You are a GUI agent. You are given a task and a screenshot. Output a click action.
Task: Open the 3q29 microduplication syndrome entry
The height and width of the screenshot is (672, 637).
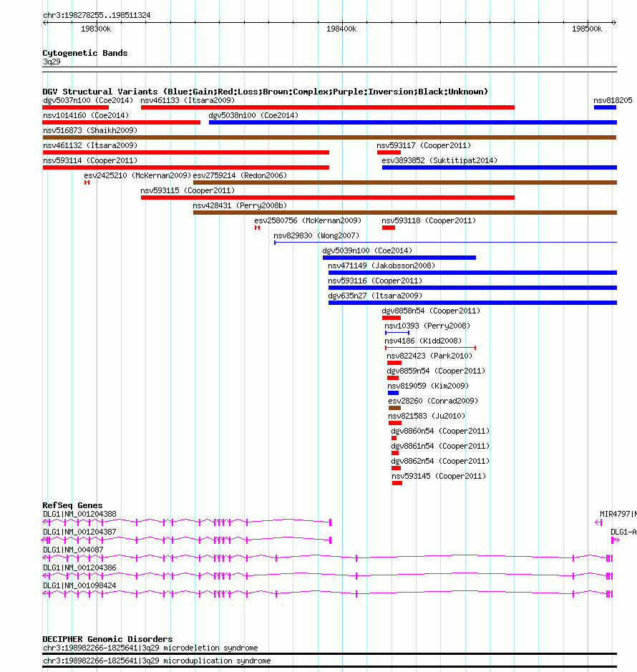pyautogui.click(x=157, y=661)
